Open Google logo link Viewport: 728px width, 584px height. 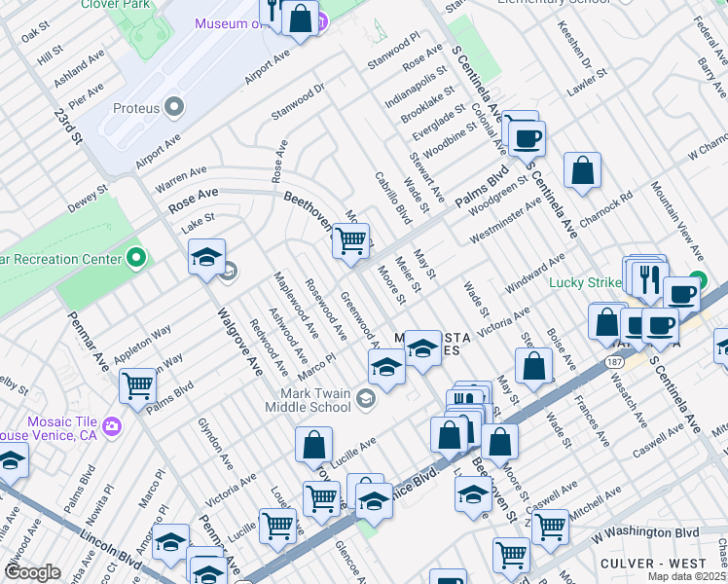[32, 572]
